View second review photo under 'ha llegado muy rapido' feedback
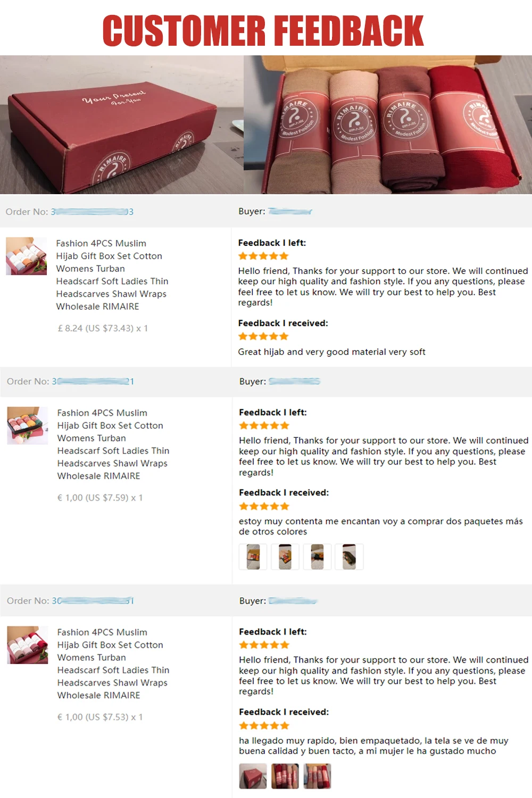Image resolution: width=532 pixels, height=798 pixels. 285,776
